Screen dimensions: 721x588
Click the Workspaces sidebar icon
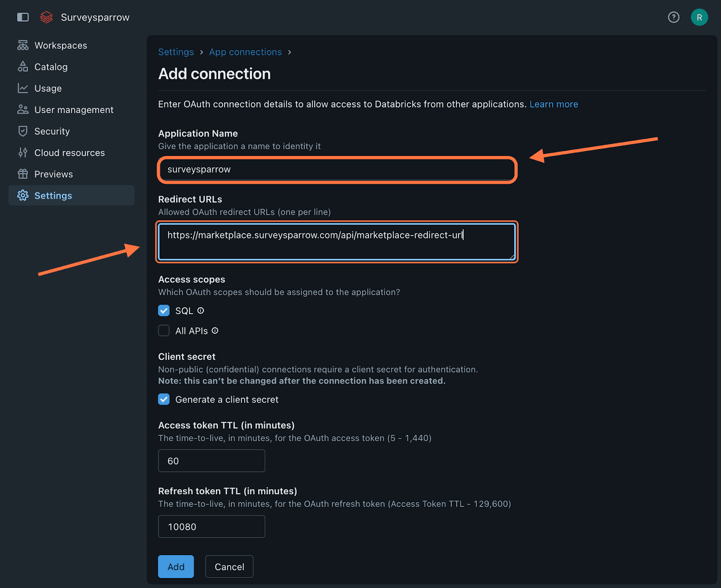click(23, 46)
